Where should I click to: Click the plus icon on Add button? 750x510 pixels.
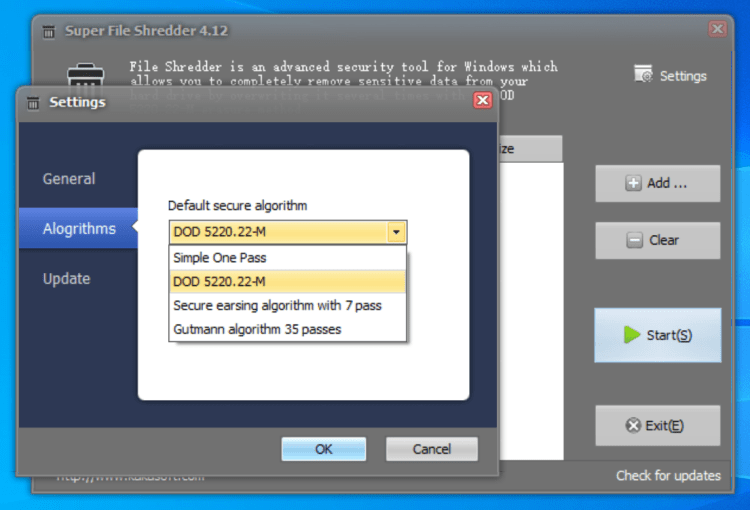633,183
